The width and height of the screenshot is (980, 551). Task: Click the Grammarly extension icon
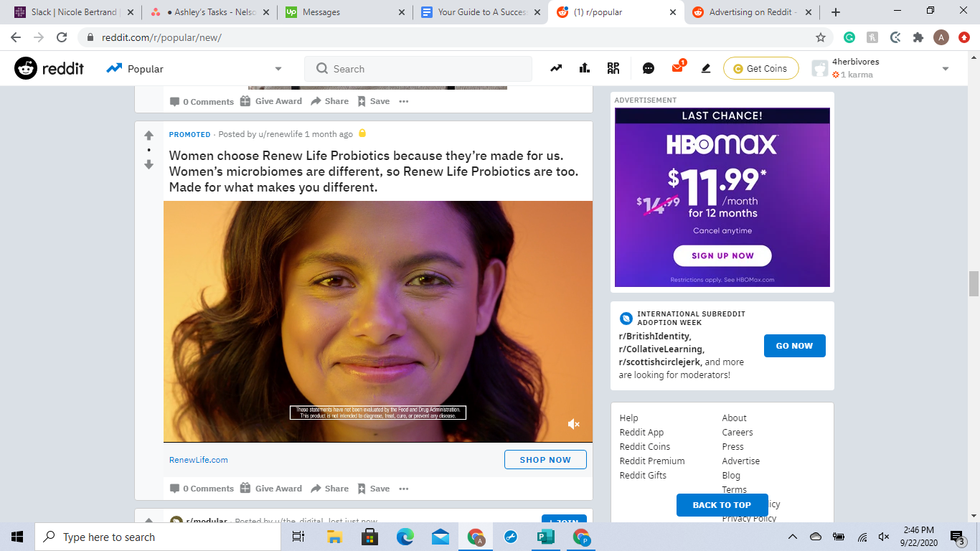point(849,37)
